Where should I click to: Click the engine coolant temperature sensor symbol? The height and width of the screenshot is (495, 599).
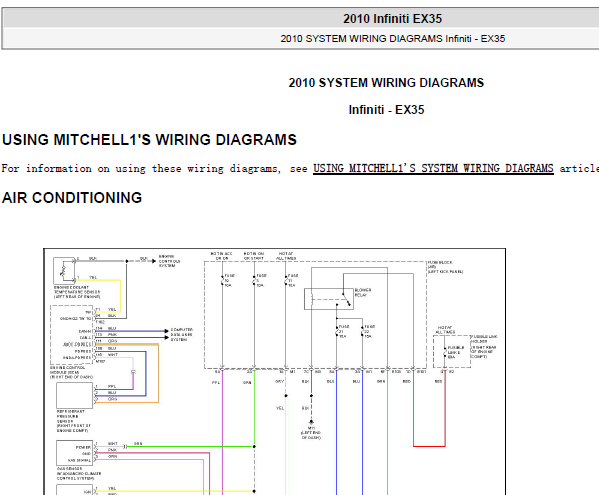click(64, 271)
